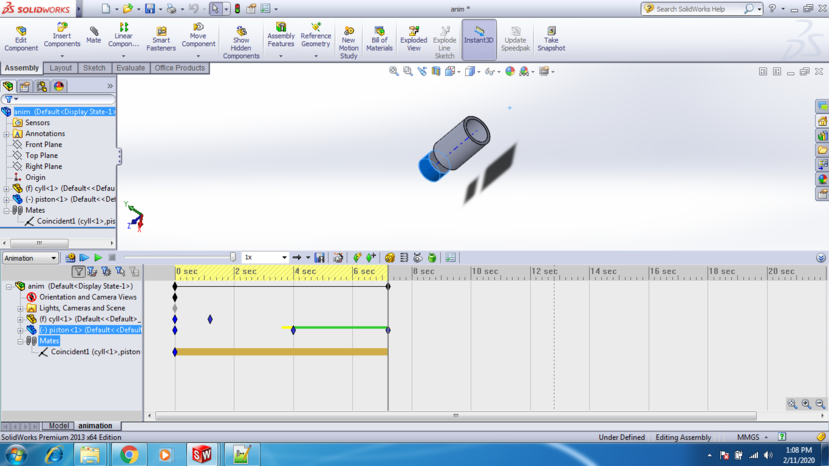
Task: Play animation from start
Action: [x=84, y=258]
